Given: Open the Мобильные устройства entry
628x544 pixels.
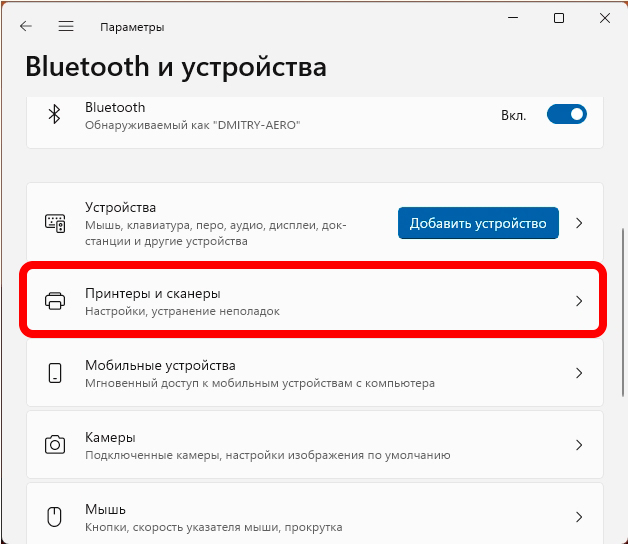Looking at the screenshot, I should pyautogui.click(x=315, y=373).
